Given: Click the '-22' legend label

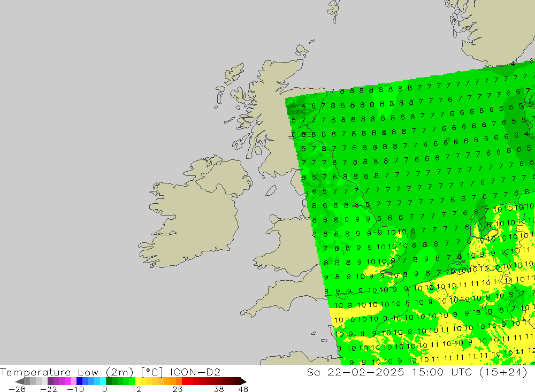Looking at the screenshot, I should pos(49,389).
